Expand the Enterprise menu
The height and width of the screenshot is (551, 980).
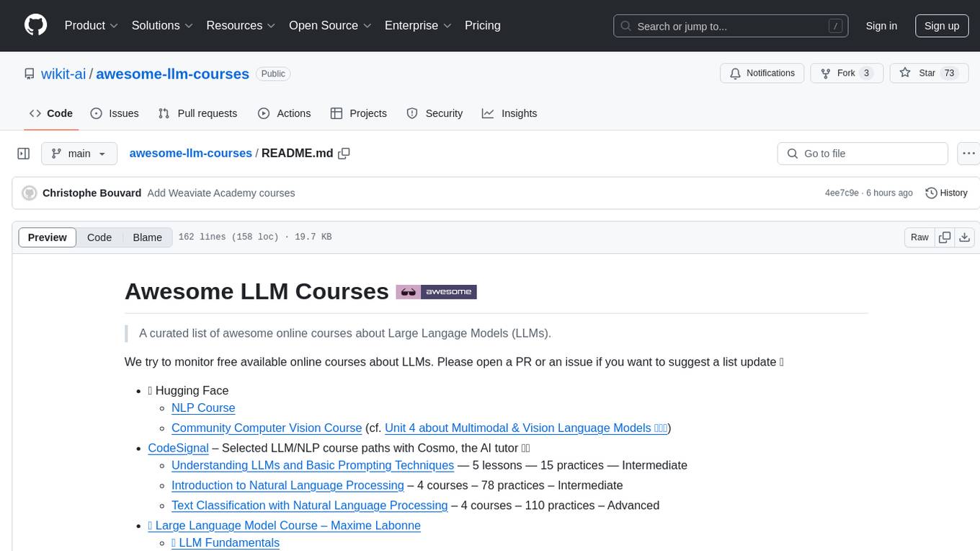418,25
